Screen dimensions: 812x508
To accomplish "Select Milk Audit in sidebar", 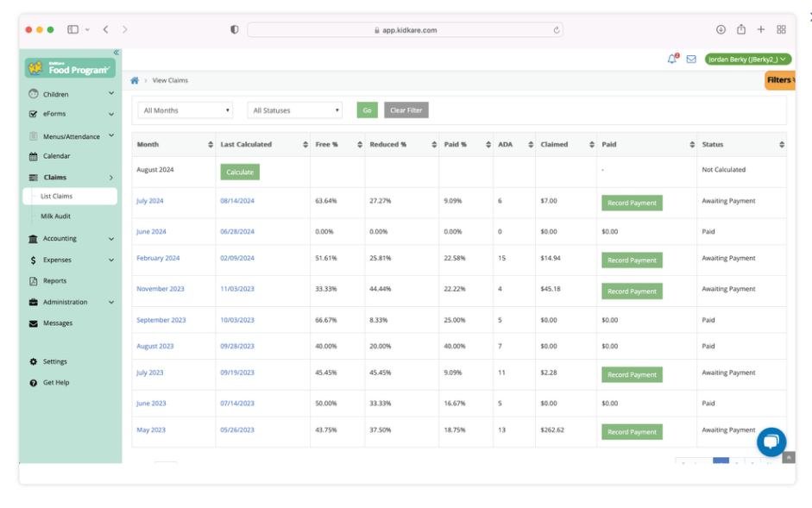I will point(56,216).
